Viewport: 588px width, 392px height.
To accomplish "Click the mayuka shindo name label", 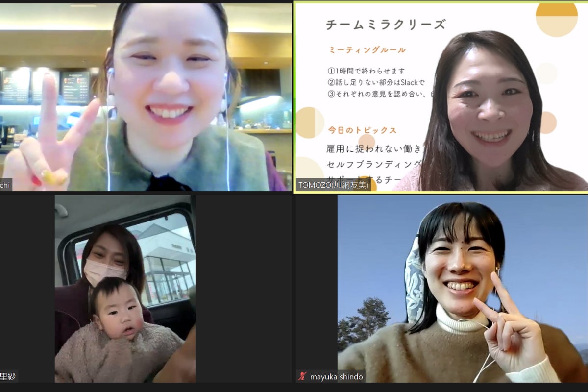I will [x=336, y=377].
